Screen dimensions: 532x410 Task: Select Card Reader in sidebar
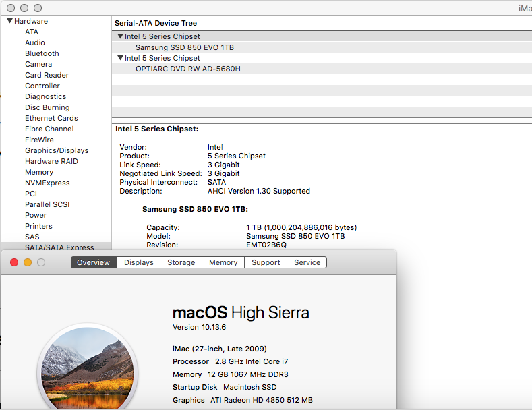(x=47, y=75)
